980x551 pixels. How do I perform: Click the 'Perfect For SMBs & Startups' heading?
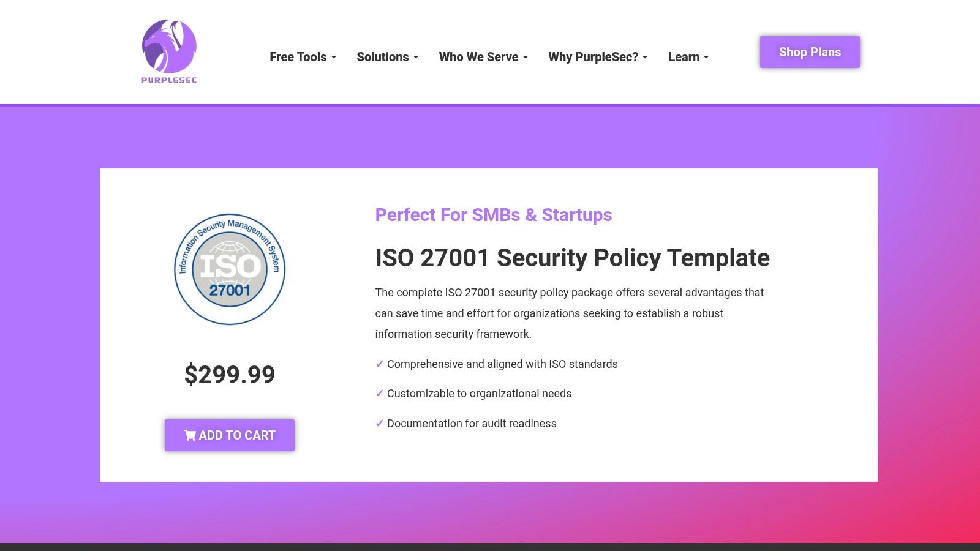point(493,215)
